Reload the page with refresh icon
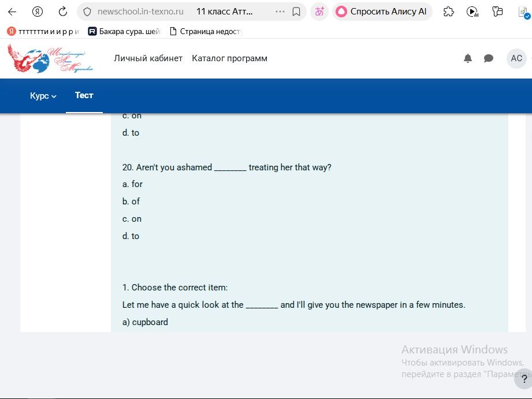This screenshot has width=532, height=399. (x=63, y=12)
